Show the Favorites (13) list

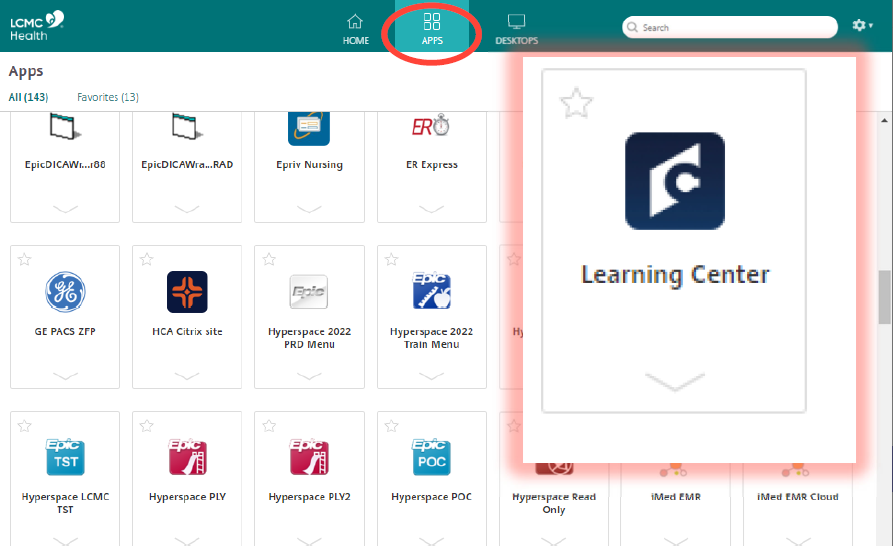point(108,97)
